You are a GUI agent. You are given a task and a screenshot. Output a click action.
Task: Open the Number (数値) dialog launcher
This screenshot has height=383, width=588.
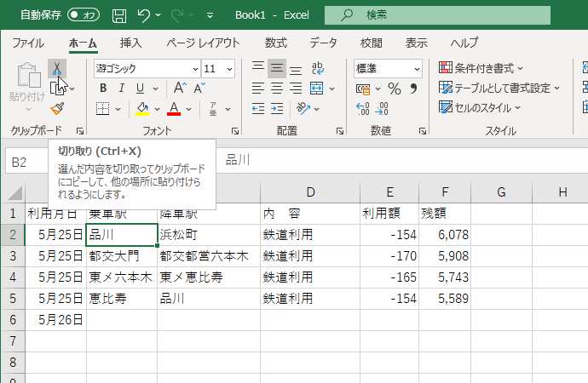pos(423,131)
